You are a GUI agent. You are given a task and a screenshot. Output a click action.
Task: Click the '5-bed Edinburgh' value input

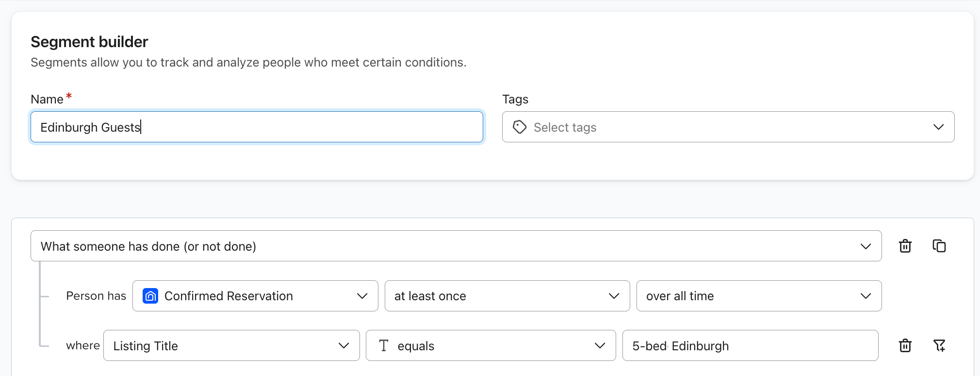coord(750,345)
